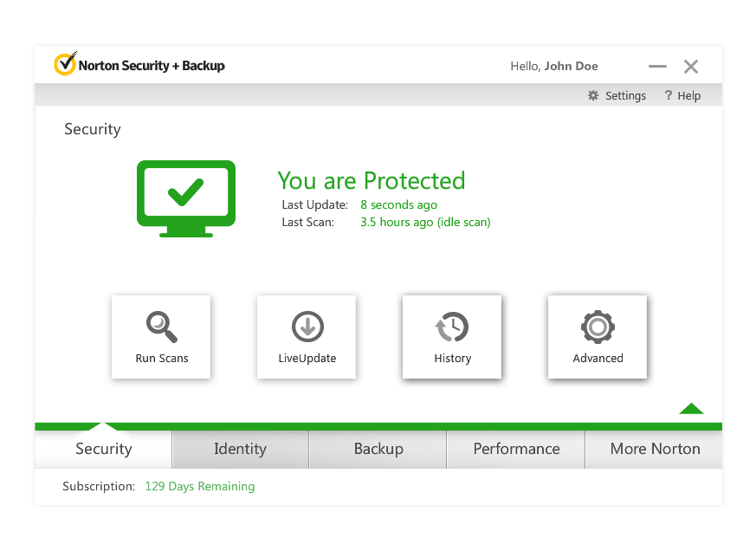This screenshot has height=551, width=756.
Task: Open Settings from the top bar
Action: tap(617, 96)
